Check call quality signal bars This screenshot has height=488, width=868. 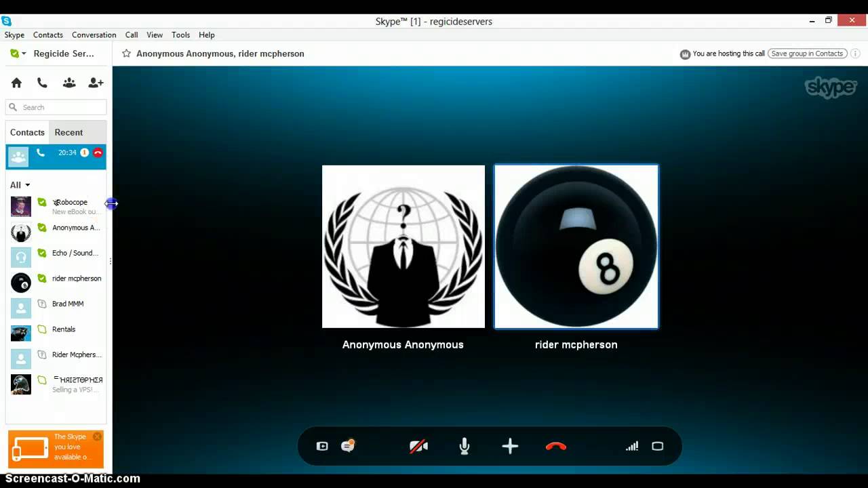point(632,446)
